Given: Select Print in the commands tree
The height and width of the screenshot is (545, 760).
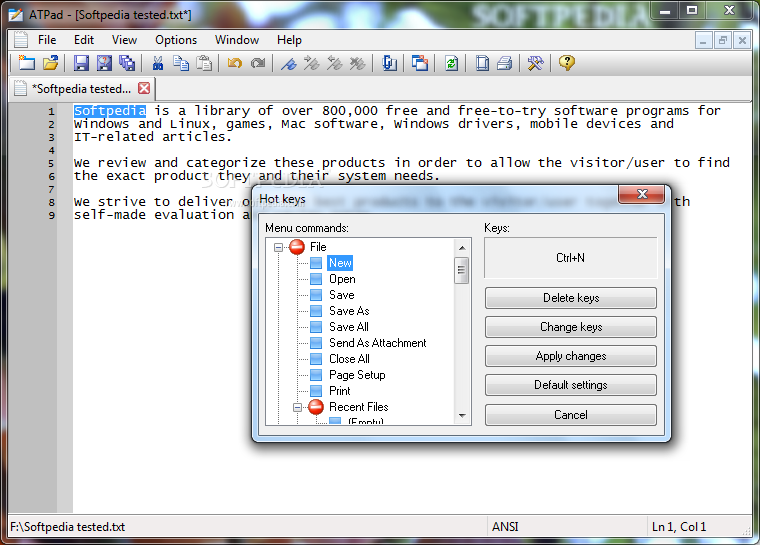Looking at the screenshot, I should [x=340, y=391].
